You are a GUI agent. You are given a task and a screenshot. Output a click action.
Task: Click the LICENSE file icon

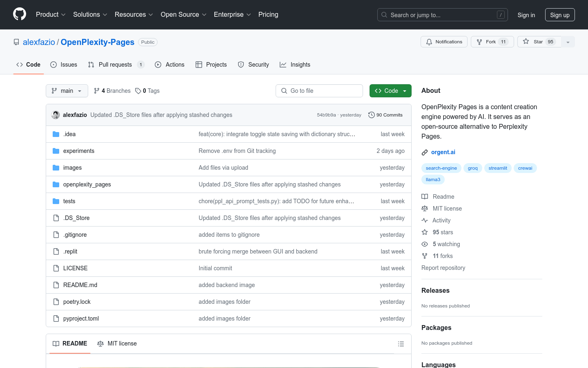(x=56, y=268)
